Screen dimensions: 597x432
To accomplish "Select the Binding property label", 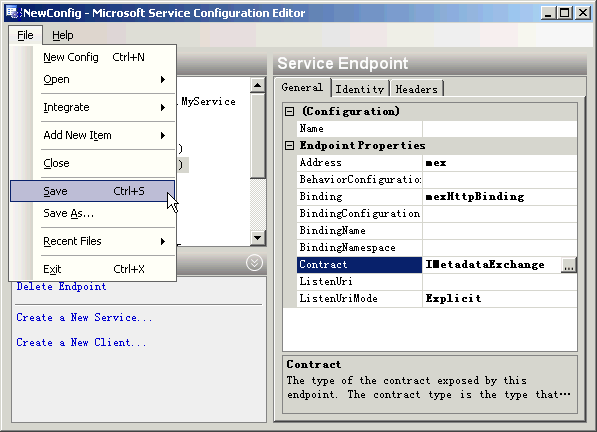I will (359, 197).
